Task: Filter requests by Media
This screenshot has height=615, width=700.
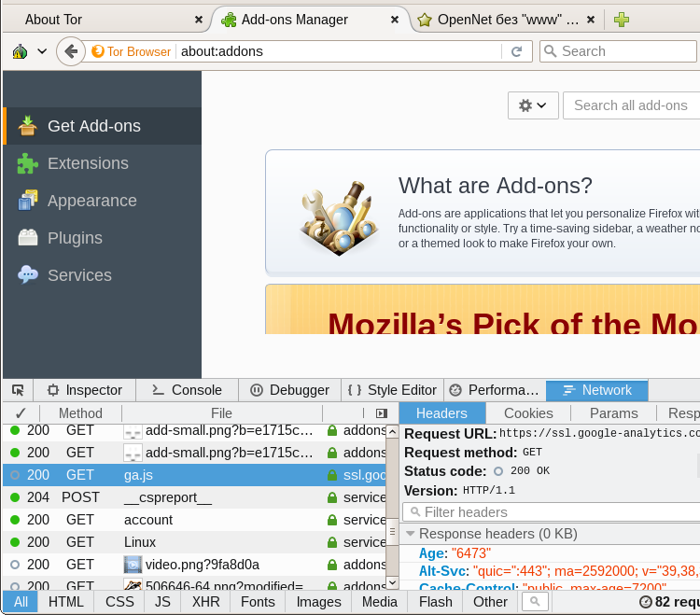Action: click(x=380, y=602)
